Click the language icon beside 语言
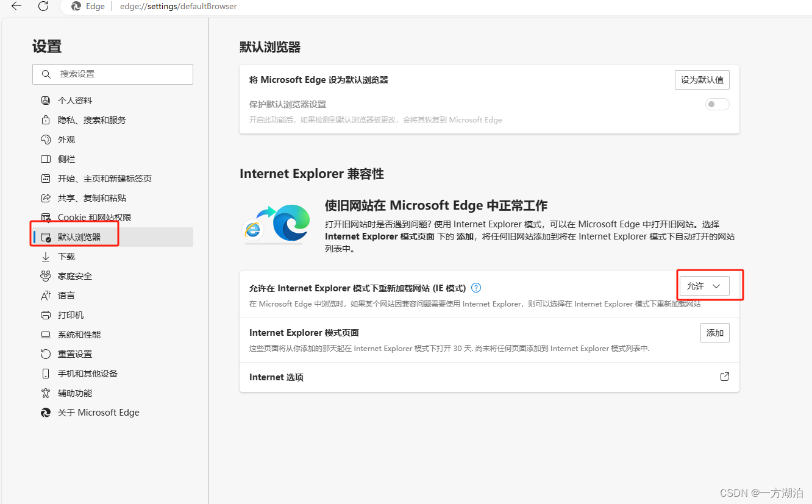Screen dimensions: 812x504 [46, 296]
